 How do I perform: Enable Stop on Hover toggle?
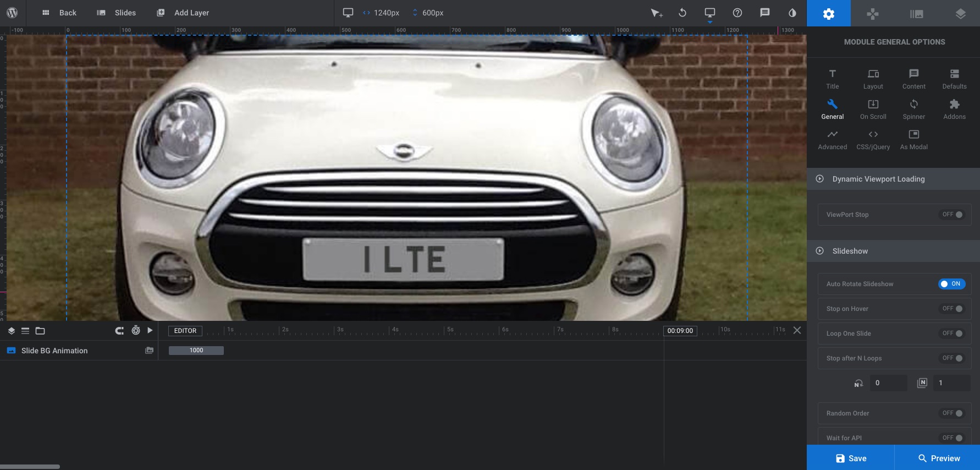click(951, 309)
